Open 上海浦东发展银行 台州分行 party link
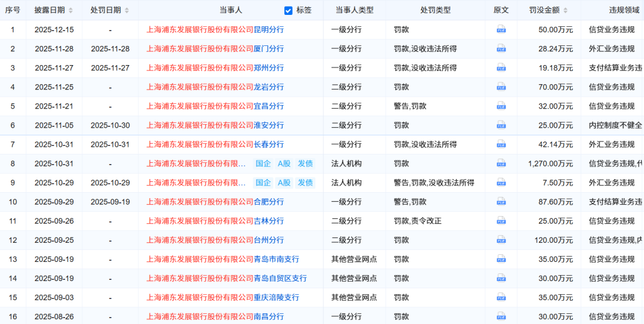 tap(215, 240)
